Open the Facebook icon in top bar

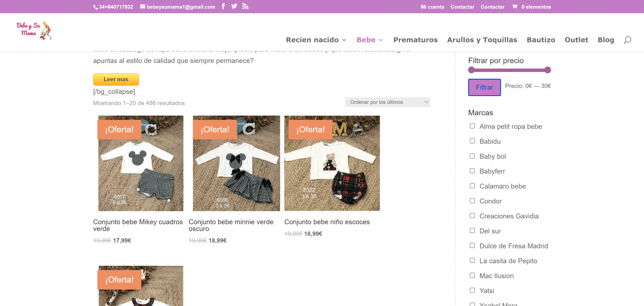pyautogui.click(x=223, y=6)
